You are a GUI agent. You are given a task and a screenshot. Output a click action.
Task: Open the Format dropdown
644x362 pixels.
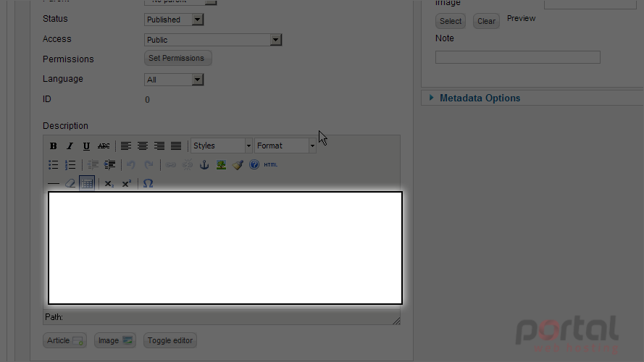coord(285,146)
